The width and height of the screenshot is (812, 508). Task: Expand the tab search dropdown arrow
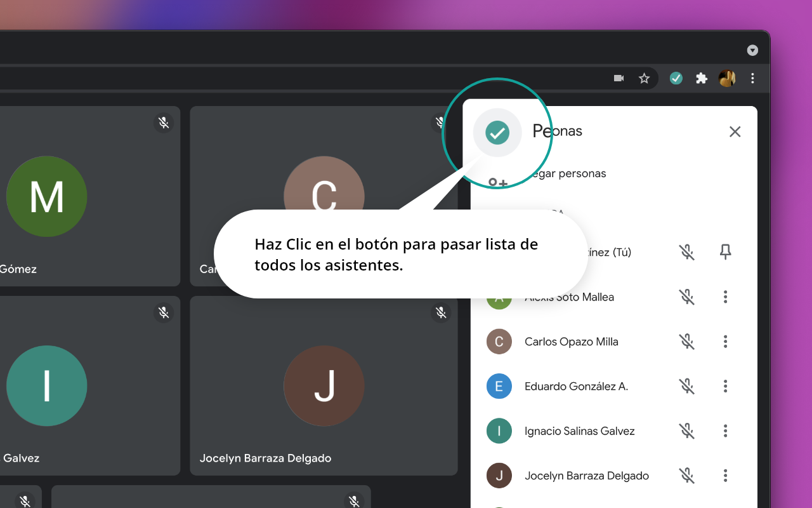click(752, 50)
